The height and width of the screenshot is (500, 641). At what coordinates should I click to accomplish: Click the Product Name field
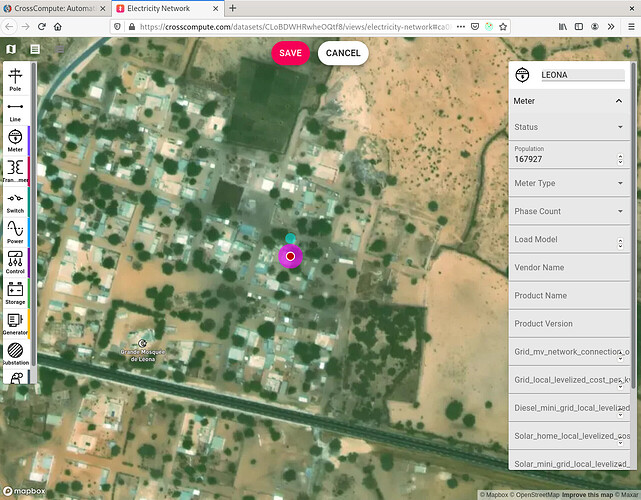(x=569, y=296)
